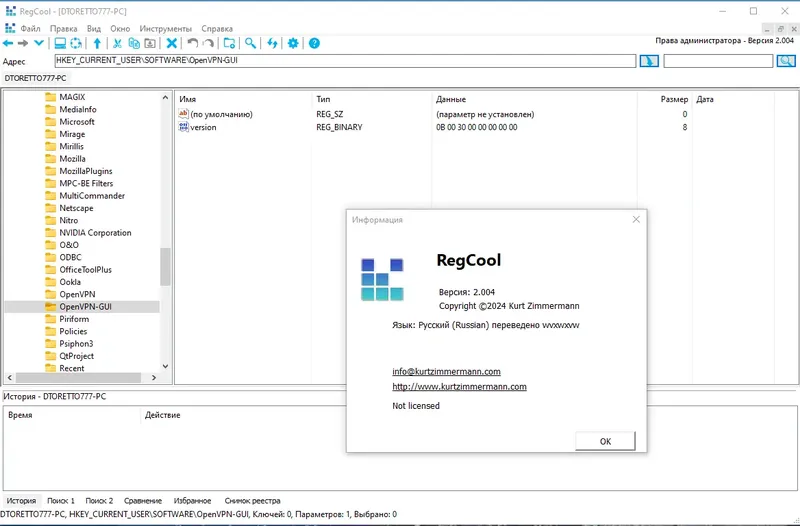
Task: Select the DTORETTO777-PC tab
Action: coord(35,78)
